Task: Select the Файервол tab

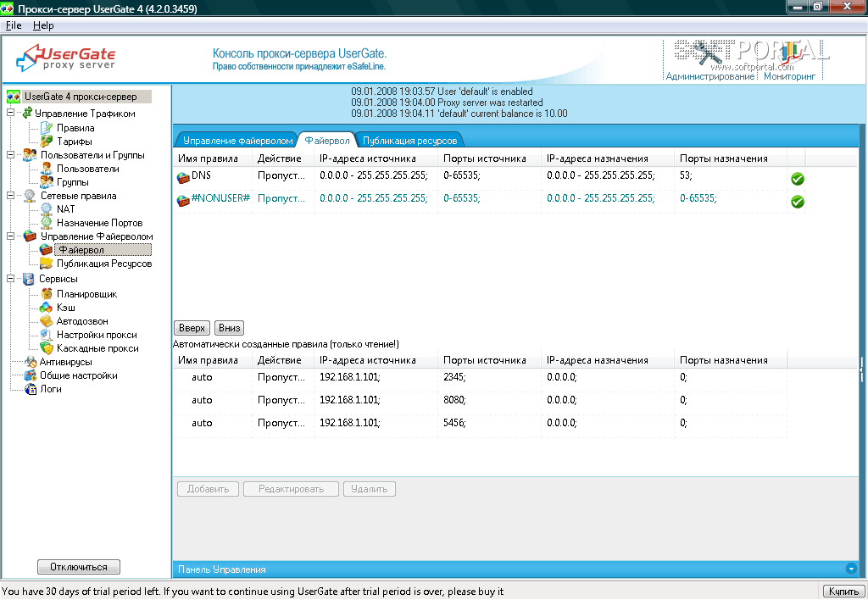Action: (327, 141)
